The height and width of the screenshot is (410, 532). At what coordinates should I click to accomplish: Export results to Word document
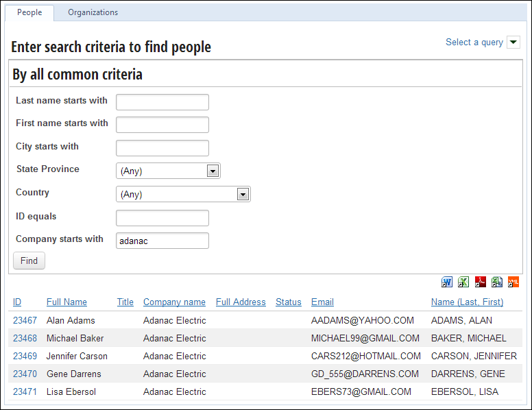[x=446, y=282]
